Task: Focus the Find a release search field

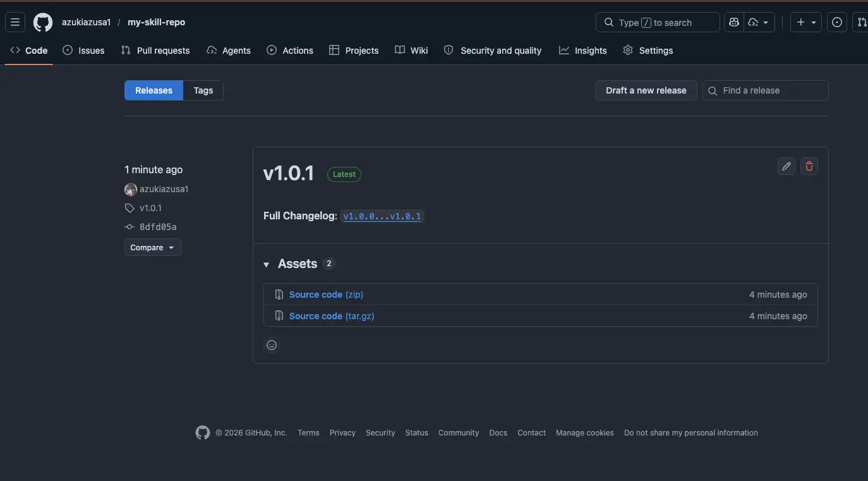Action: pos(766,90)
